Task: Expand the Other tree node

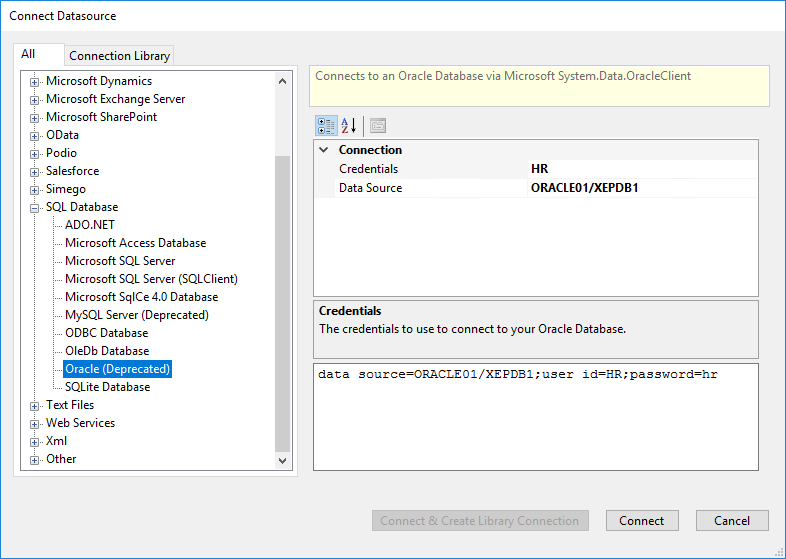Action: pos(34,460)
